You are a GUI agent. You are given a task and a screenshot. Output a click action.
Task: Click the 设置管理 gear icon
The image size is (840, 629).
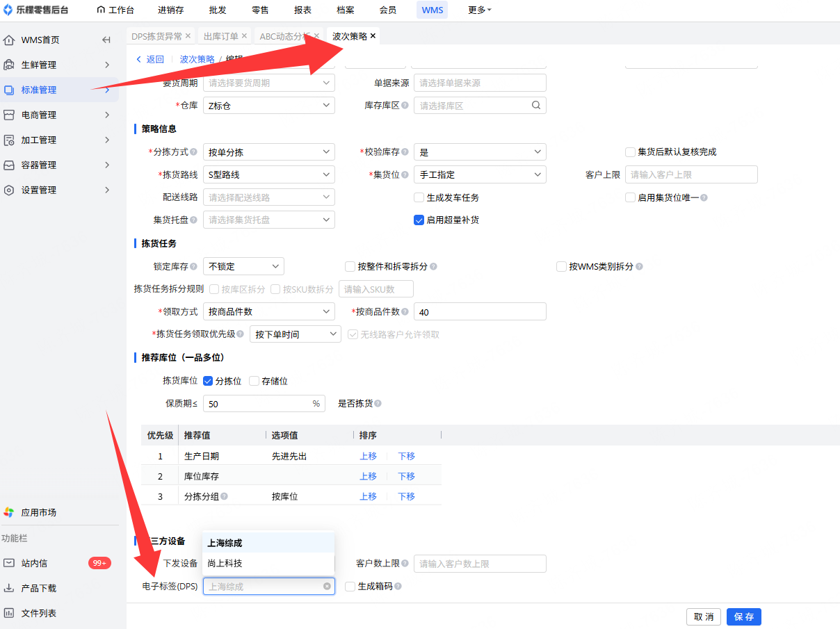point(9,190)
